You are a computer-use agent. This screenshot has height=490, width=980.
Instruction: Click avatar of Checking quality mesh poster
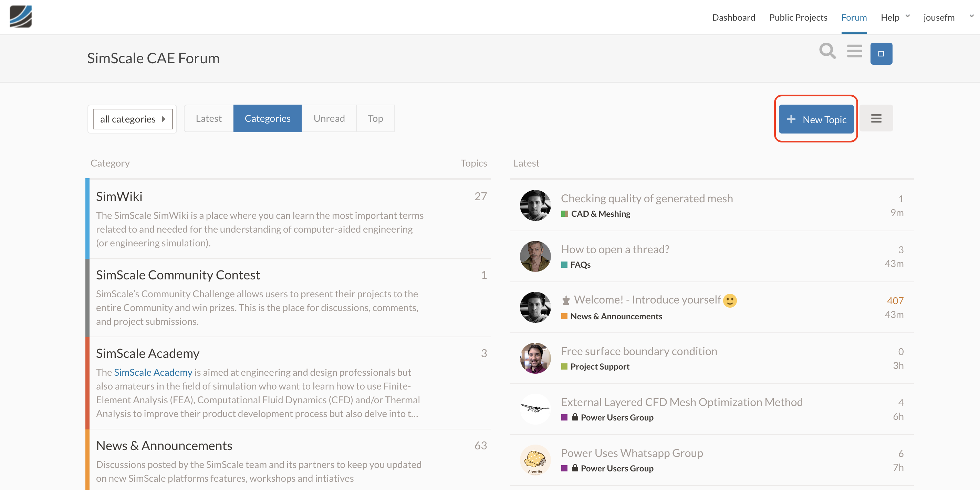tap(535, 205)
